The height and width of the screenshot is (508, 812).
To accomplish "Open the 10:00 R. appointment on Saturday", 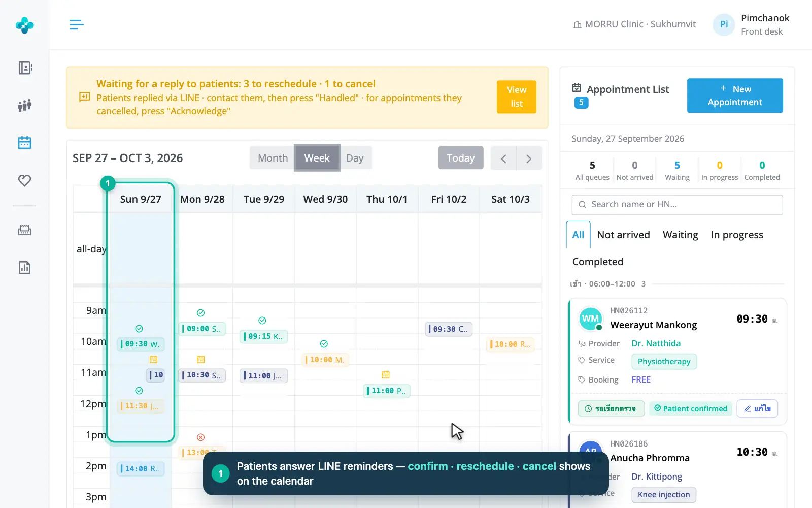I will click(x=511, y=344).
